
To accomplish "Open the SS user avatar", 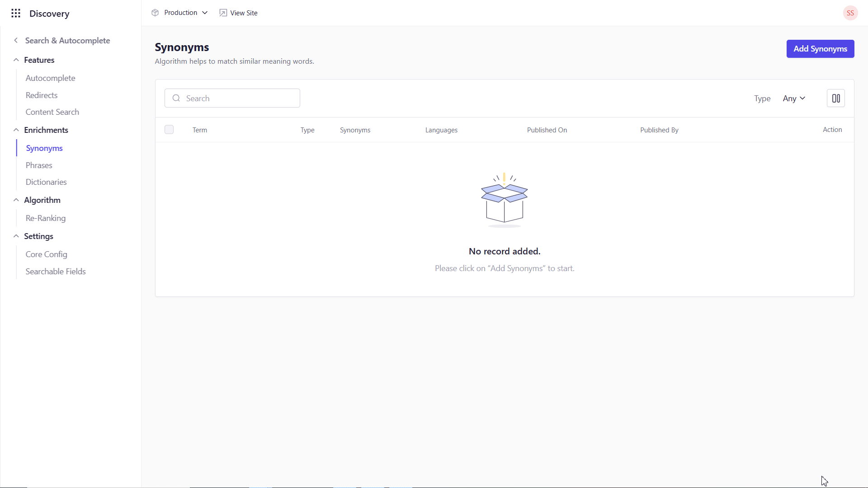I will coord(850,13).
